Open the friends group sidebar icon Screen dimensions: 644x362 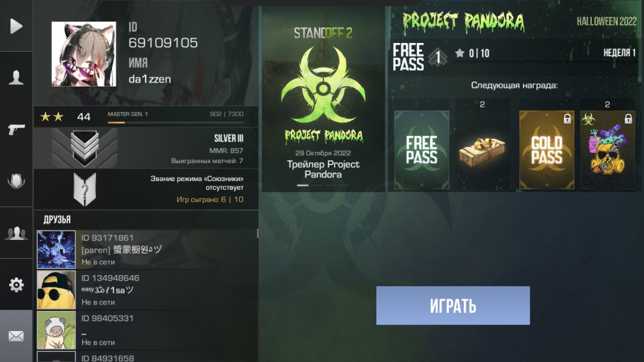point(16,233)
